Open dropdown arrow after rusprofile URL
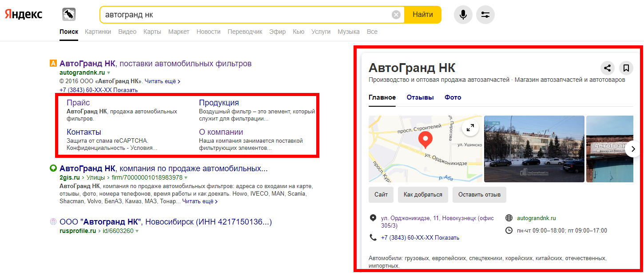This screenshot has width=644, height=273. [x=137, y=231]
